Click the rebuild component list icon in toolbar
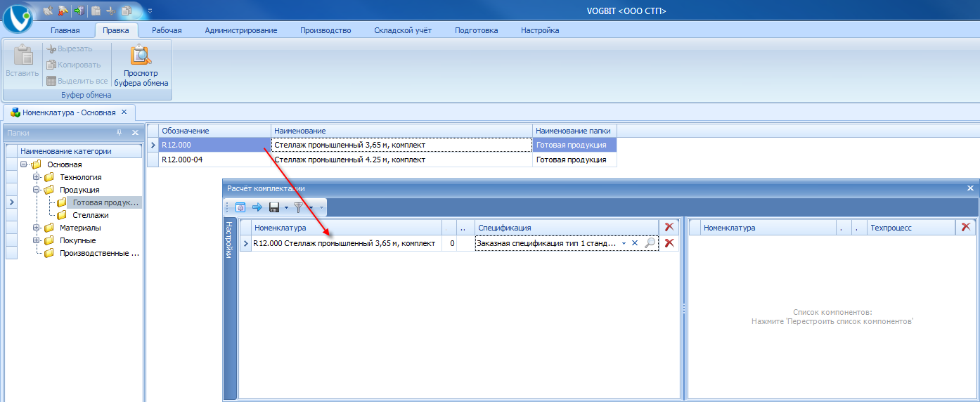The width and height of the screenshot is (980, 402). tap(240, 207)
